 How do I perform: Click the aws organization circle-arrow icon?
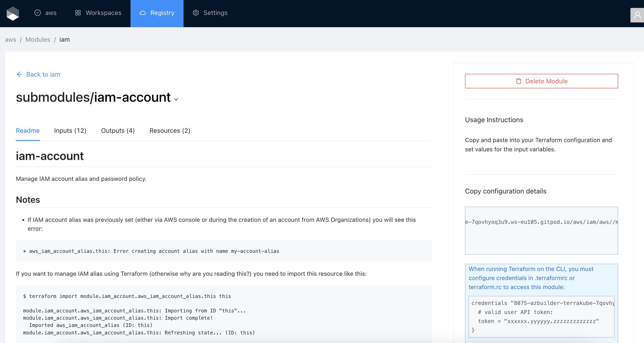37,13
